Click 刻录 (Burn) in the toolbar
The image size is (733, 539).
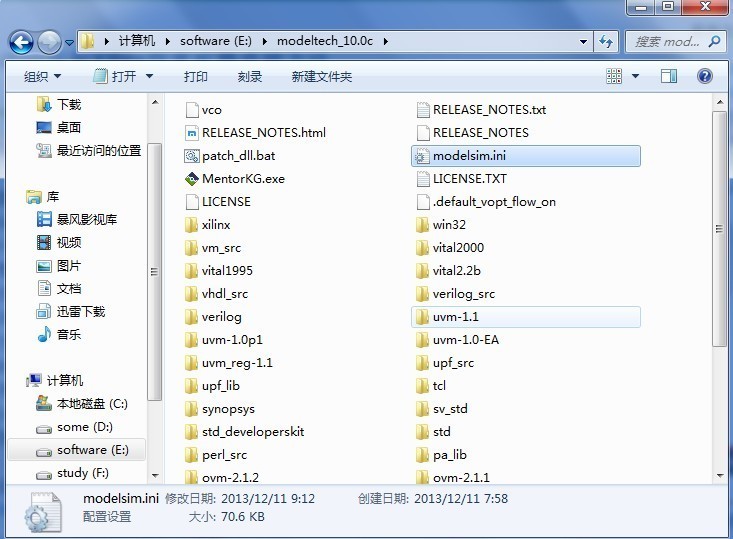250,77
